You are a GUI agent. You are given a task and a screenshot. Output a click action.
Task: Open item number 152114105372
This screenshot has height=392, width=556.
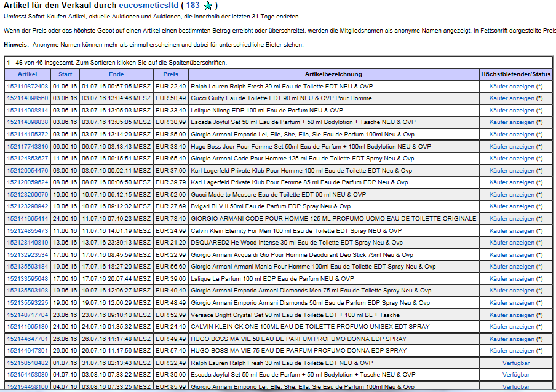[x=28, y=135]
